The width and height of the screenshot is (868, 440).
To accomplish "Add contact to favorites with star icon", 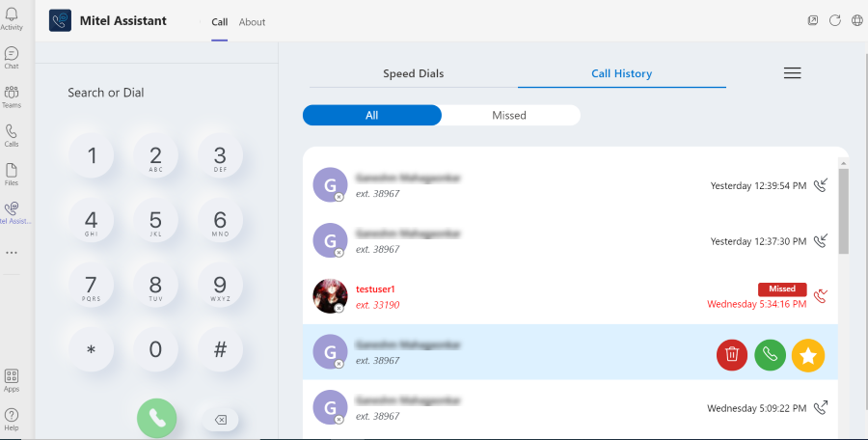I will coord(808,355).
